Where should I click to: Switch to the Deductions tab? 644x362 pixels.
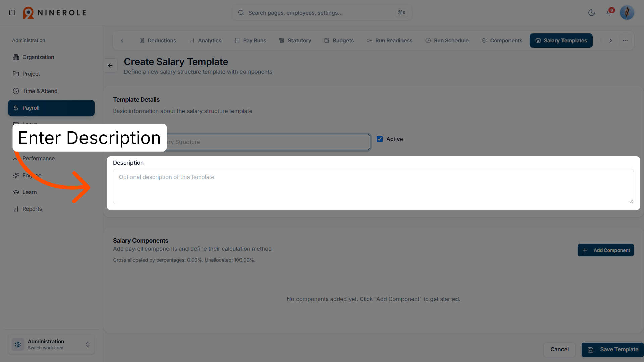click(158, 40)
